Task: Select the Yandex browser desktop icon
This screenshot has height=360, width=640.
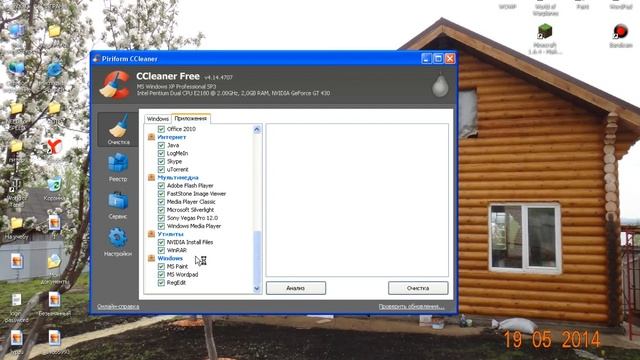Action: pyautogui.click(x=54, y=147)
